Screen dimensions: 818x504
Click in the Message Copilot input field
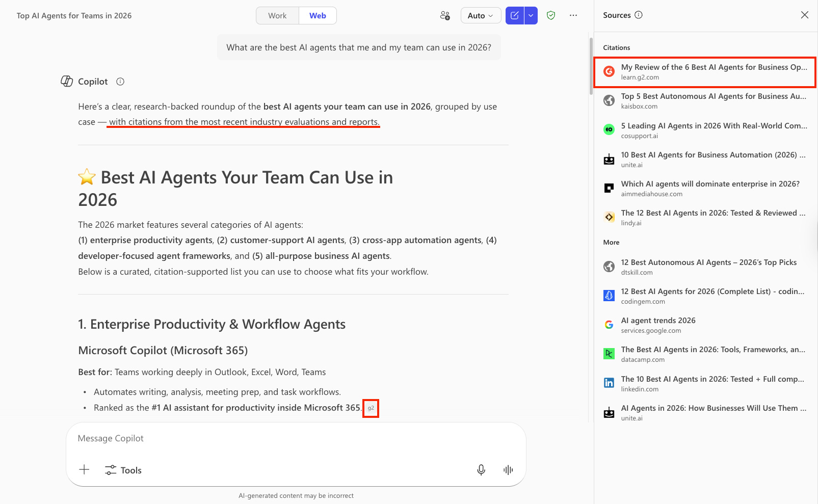296,438
